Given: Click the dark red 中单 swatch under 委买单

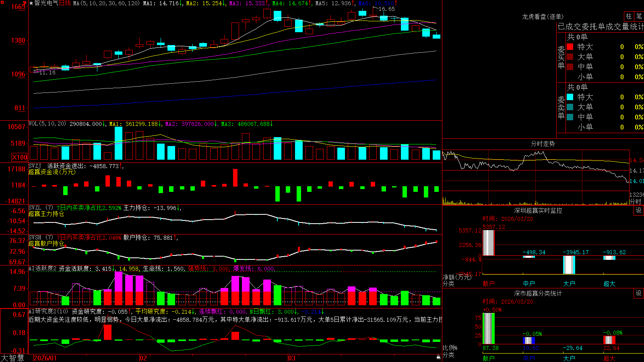Looking at the screenshot, I should [570, 67].
